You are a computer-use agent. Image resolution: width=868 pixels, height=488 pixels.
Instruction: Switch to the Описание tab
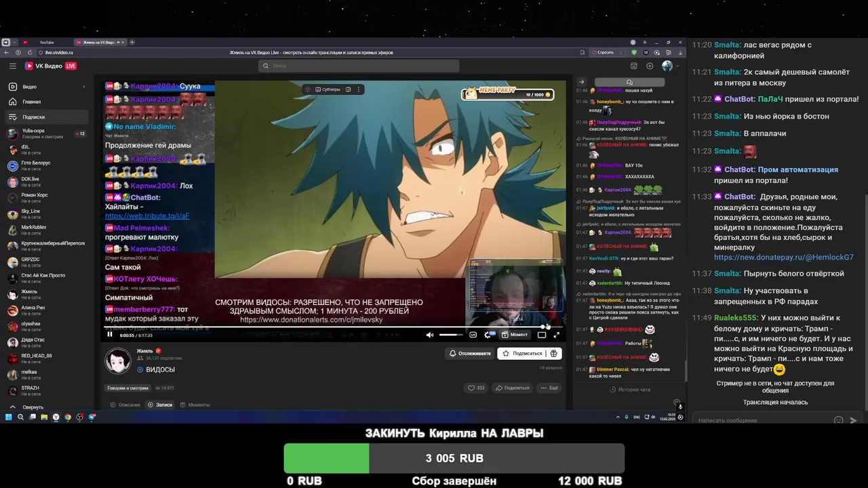click(125, 405)
